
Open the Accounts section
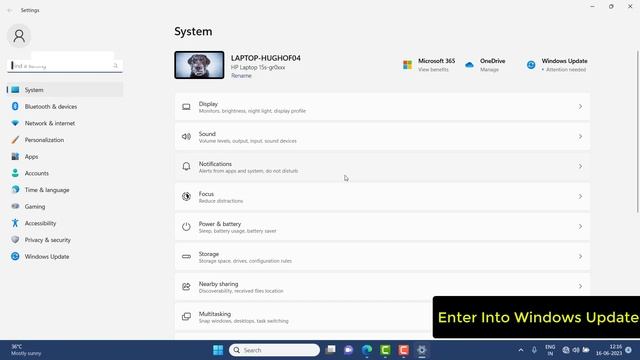pos(65,173)
